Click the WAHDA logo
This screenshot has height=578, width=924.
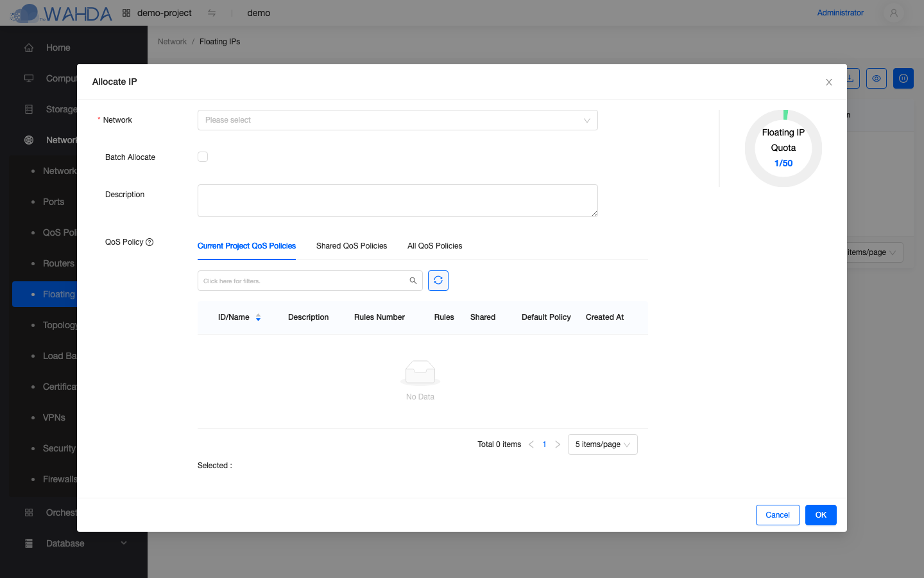point(62,13)
